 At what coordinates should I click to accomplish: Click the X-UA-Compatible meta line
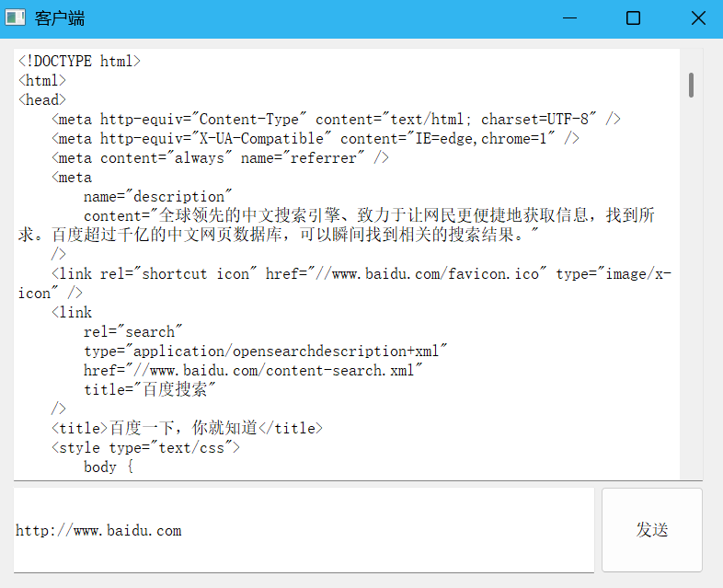(x=316, y=138)
